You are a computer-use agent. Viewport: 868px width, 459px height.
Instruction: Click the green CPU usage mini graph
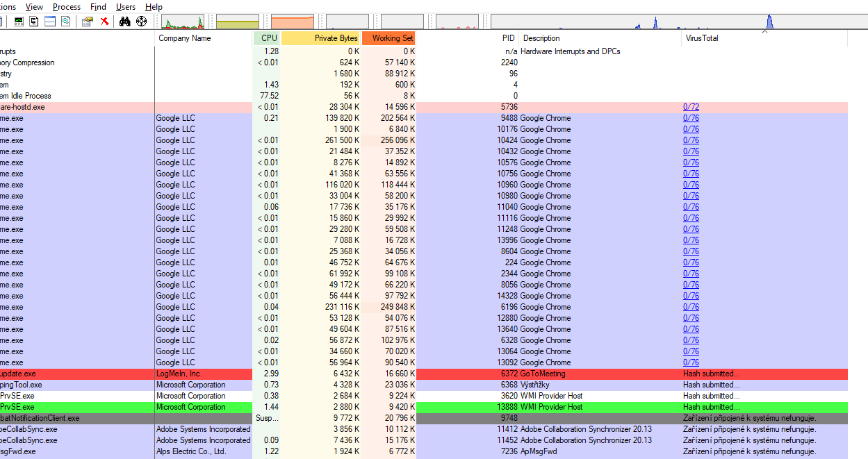[183, 22]
